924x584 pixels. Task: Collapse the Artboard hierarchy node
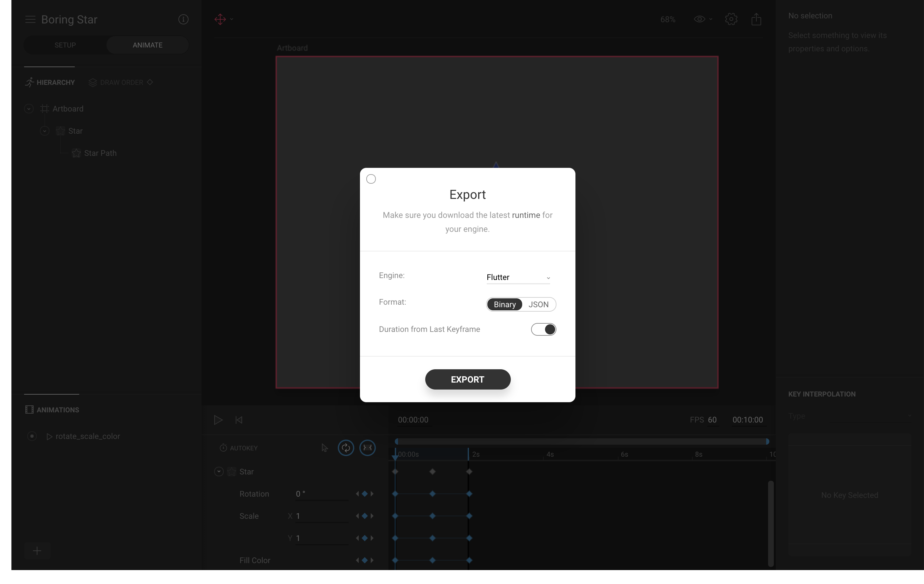click(x=29, y=109)
